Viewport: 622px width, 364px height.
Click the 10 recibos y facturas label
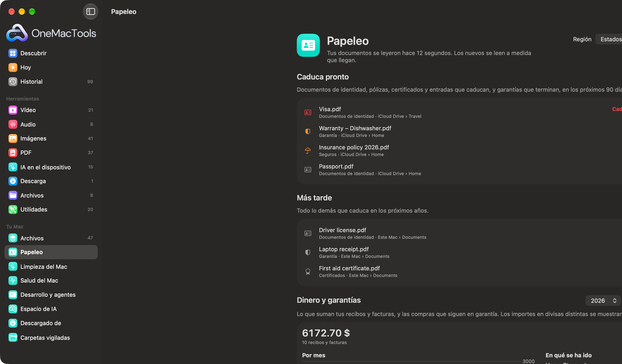point(324,342)
